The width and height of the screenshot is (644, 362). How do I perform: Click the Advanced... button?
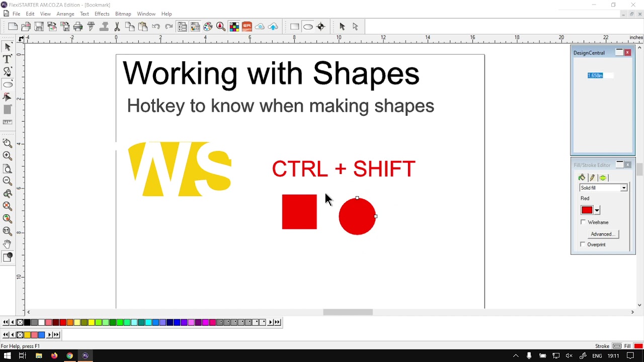tap(603, 234)
